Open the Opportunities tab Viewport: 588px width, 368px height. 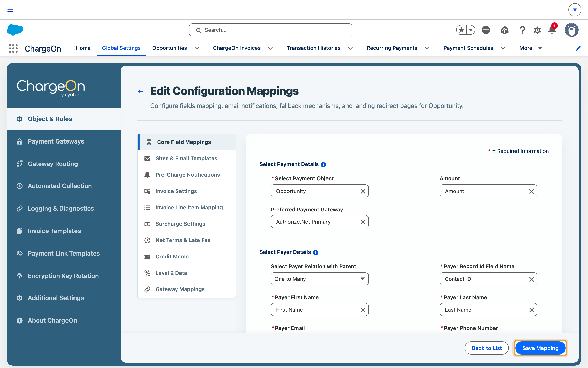(169, 48)
